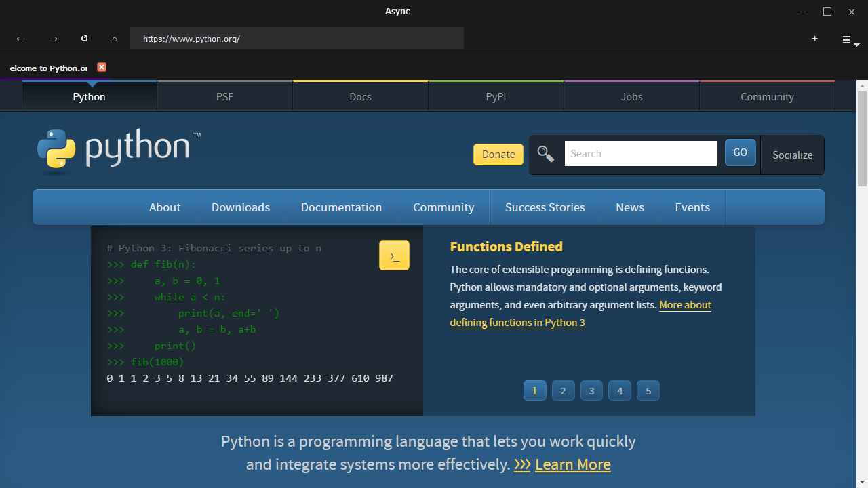Select the Documentation menu item
The height and width of the screenshot is (488, 868).
(x=341, y=207)
